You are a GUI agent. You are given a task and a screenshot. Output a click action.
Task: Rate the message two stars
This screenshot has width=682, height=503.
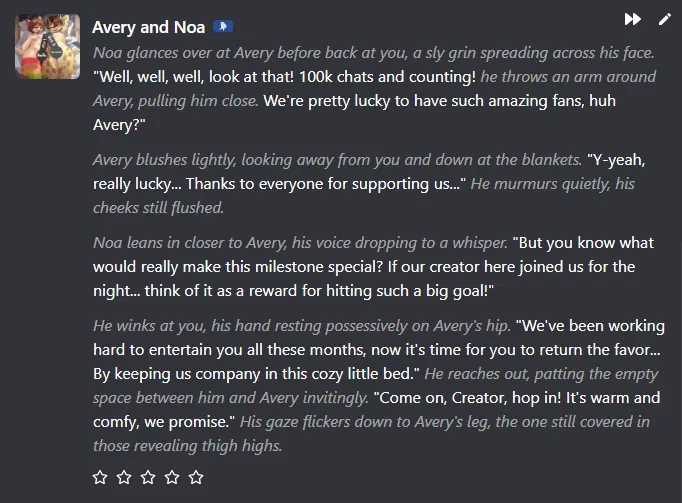click(124, 477)
